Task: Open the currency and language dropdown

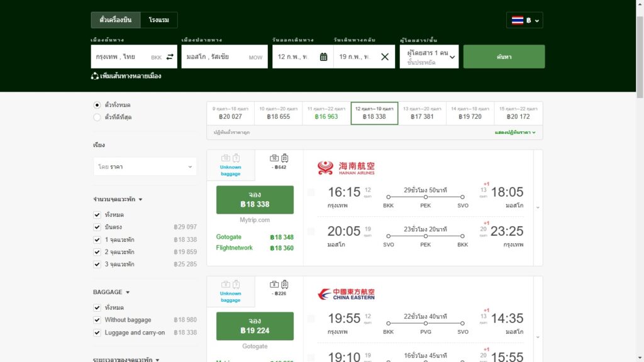Action: click(x=525, y=20)
